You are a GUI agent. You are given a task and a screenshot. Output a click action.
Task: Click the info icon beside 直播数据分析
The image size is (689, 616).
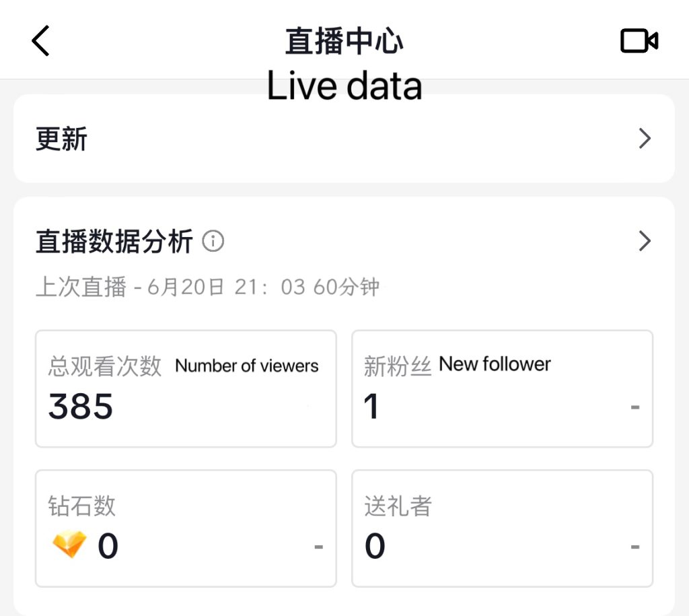pos(213,241)
